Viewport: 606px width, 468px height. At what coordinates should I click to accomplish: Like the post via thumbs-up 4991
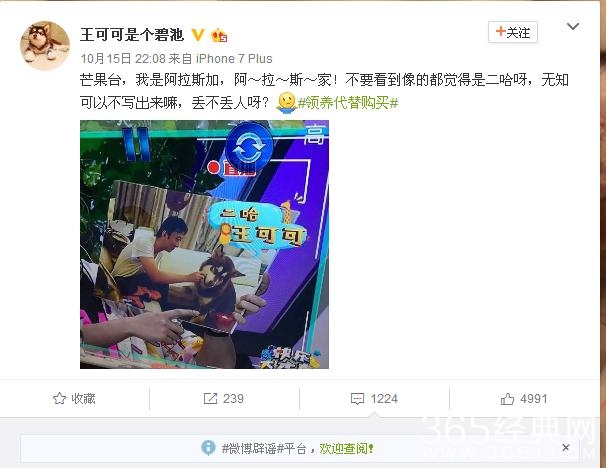pos(507,398)
